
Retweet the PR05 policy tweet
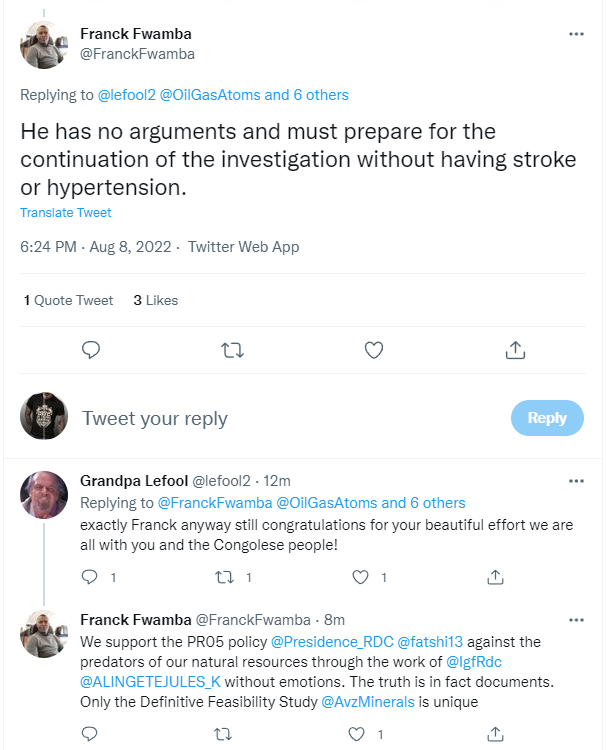(x=222, y=734)
